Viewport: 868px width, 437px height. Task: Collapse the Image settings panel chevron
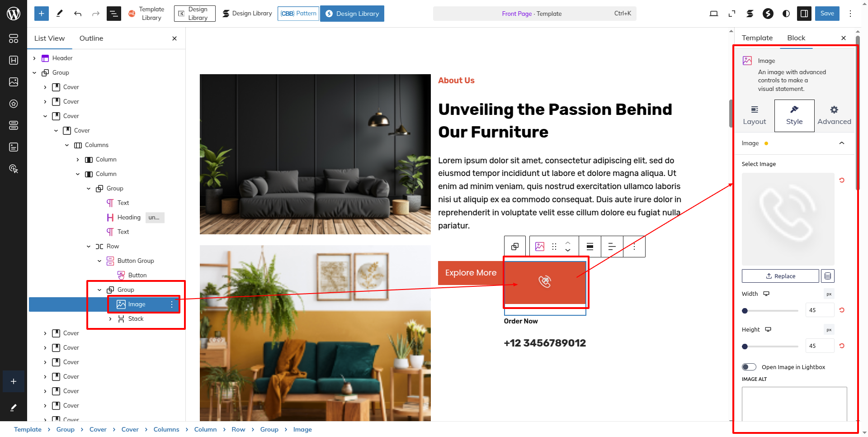(x=842, y=143)
